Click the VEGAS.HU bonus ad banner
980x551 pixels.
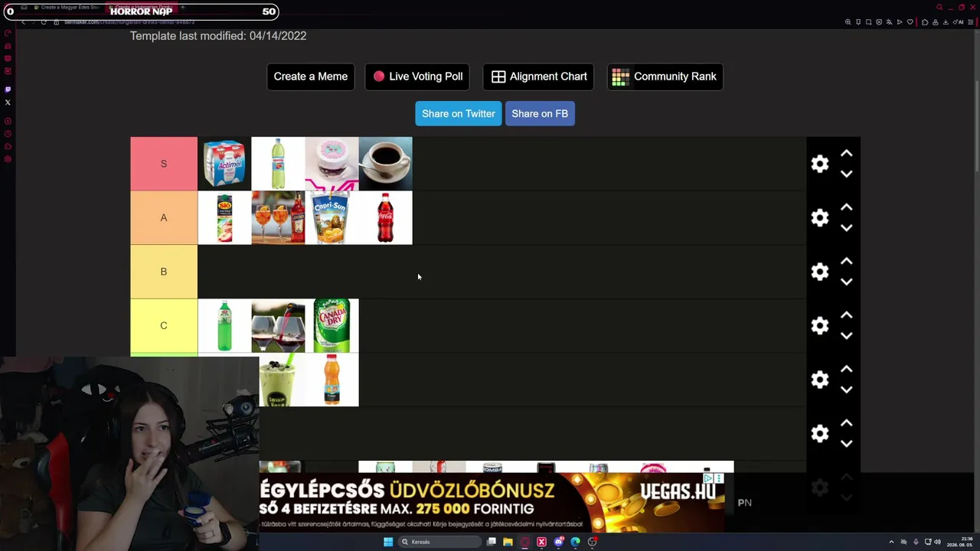click(x=492, y=502)
